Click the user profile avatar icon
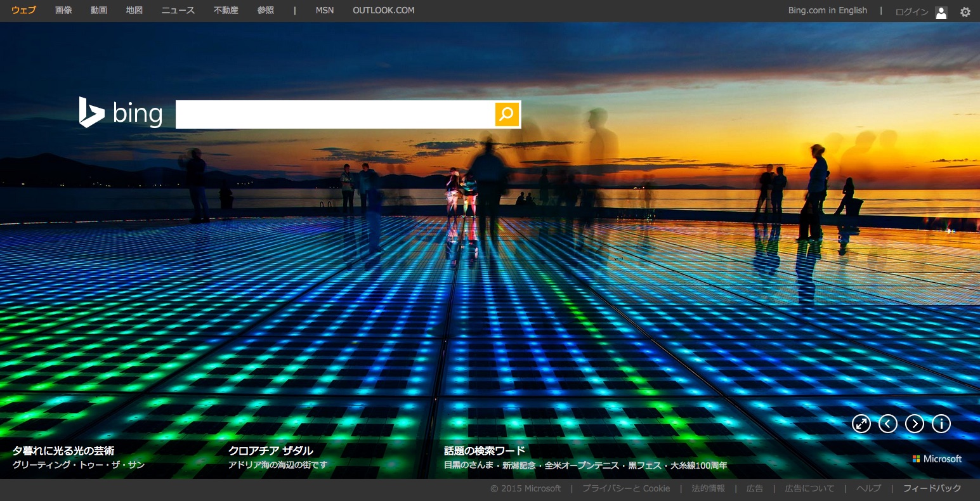Viewport: 980px width, 501px height. coord(941,12)
